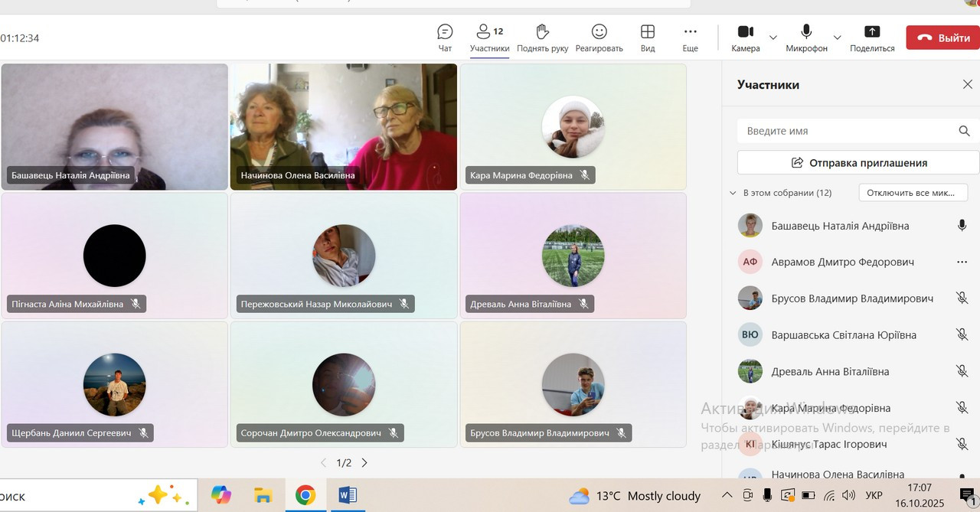Click the Raise hand icon
The image size is (980, 512).
point(542,37)
